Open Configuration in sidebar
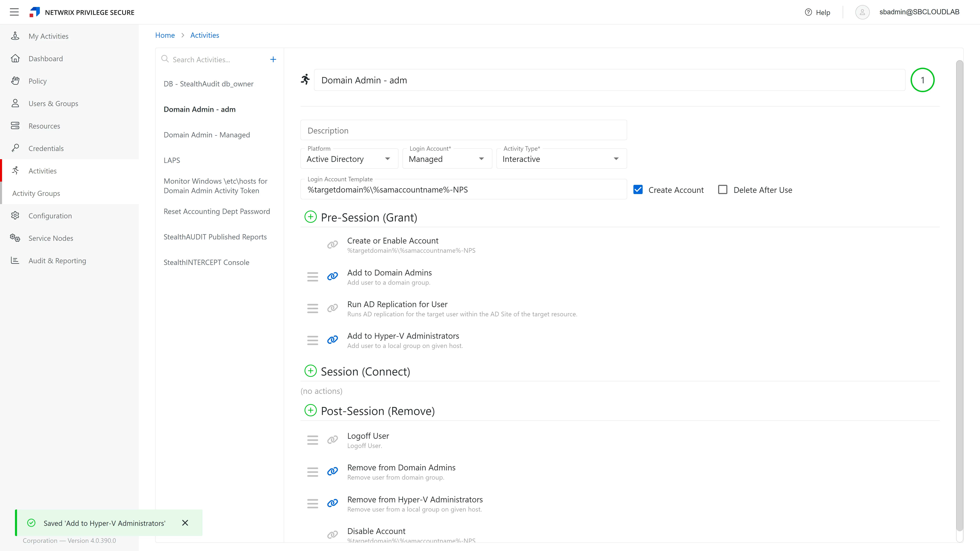 click(69, 216)
